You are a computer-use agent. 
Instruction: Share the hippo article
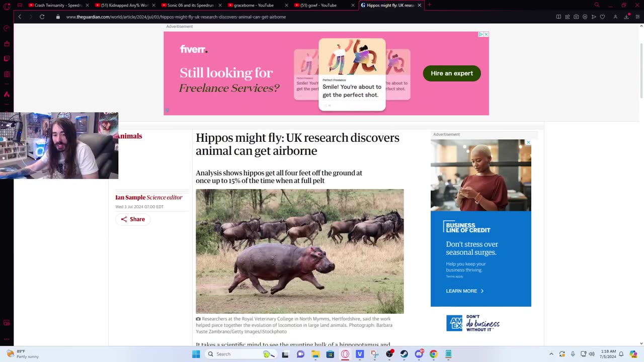click(133, 219)
